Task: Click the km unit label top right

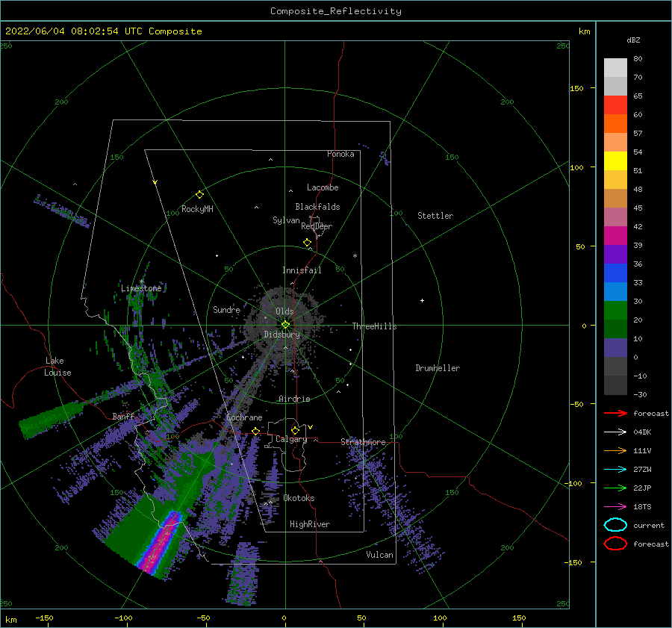Action: pos(584,31)
